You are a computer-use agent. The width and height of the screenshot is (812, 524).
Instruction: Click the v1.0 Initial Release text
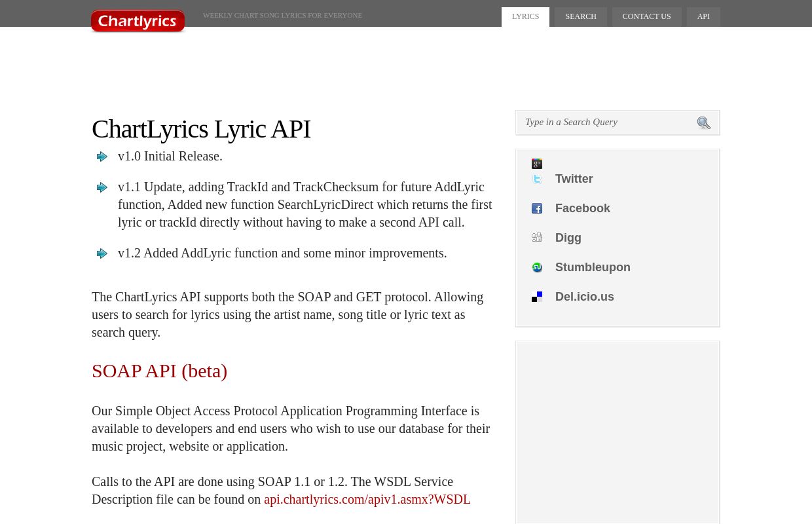pos(170,156)
